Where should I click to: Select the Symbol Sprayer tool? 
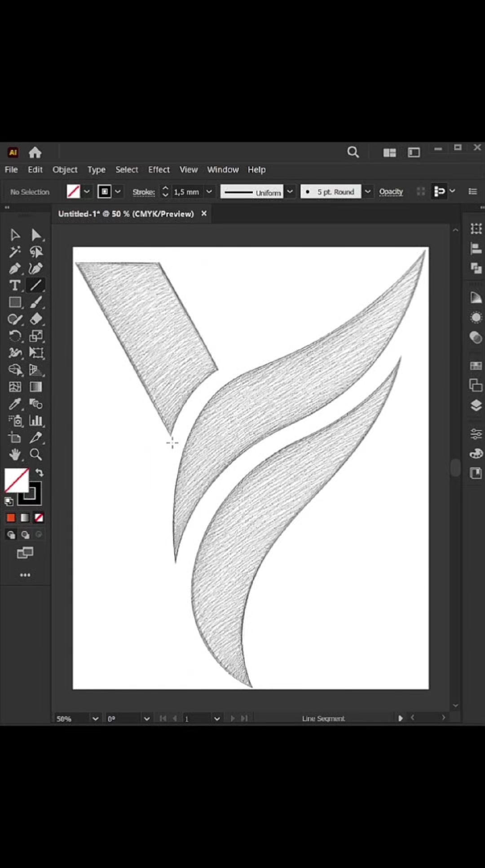click(x=15, y=421)
